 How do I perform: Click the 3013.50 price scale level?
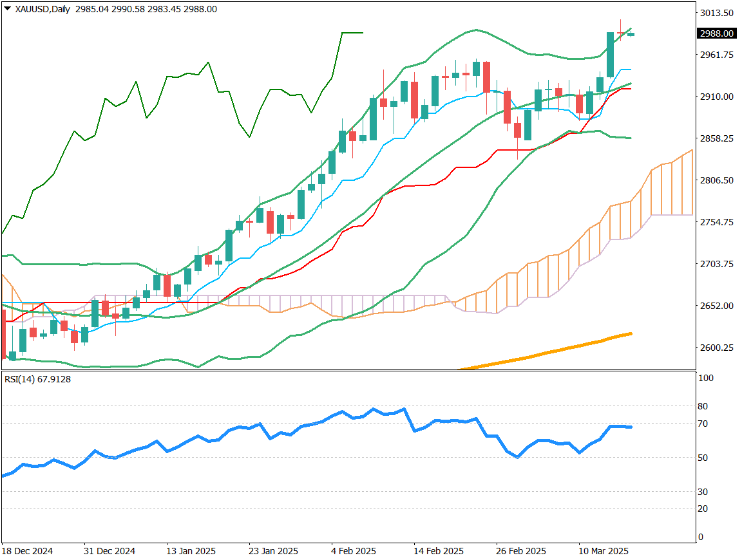(718, 13)
